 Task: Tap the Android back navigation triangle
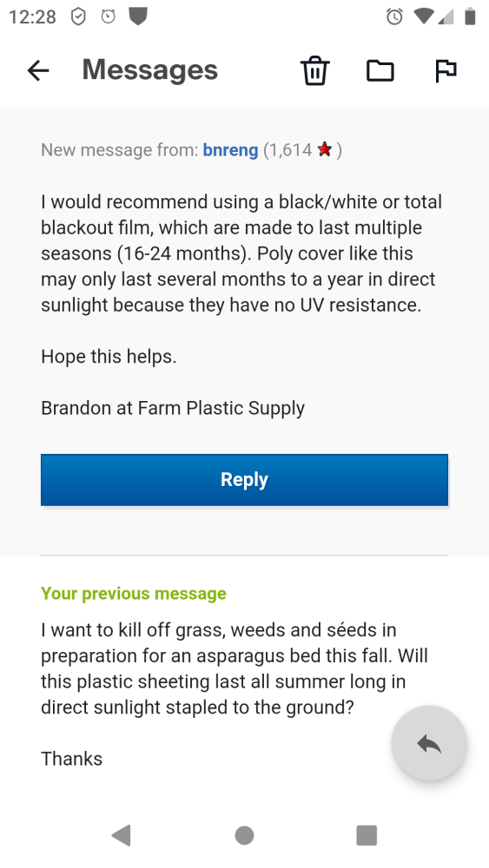coord(122,835)
